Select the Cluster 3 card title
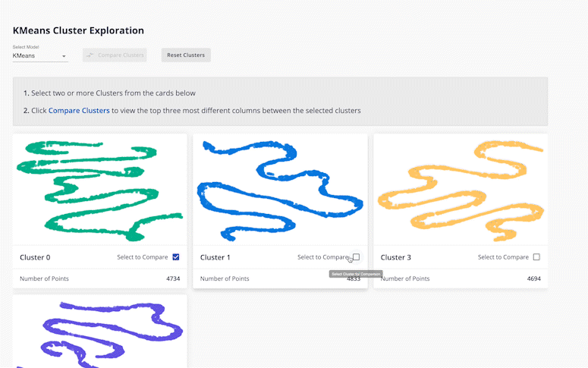This screenshot has width=588, height=368. pos(396,258)
